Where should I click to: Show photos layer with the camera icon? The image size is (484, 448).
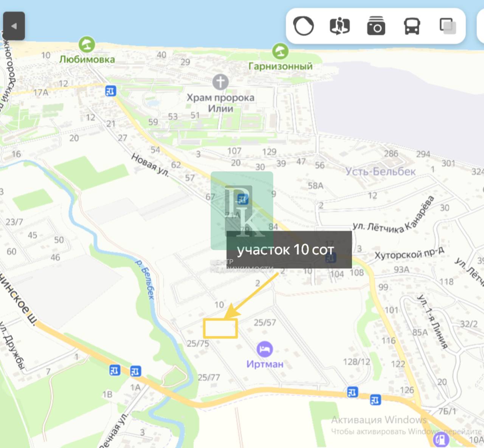click(x=376, y=26)
